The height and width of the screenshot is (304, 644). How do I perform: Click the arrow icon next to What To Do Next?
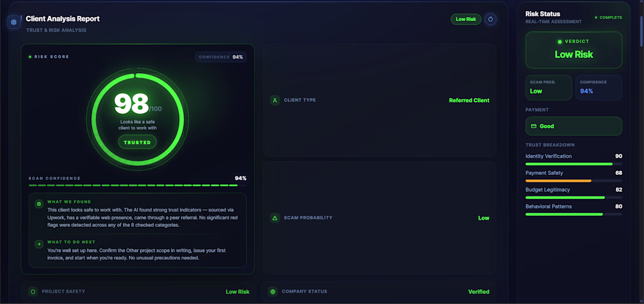point(39,244)
